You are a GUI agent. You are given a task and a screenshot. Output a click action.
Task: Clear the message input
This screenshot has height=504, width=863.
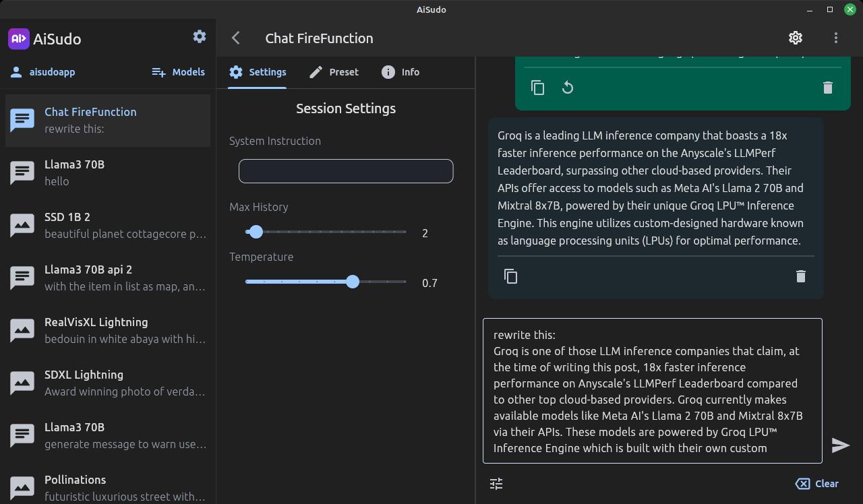(x=817, y=484)
